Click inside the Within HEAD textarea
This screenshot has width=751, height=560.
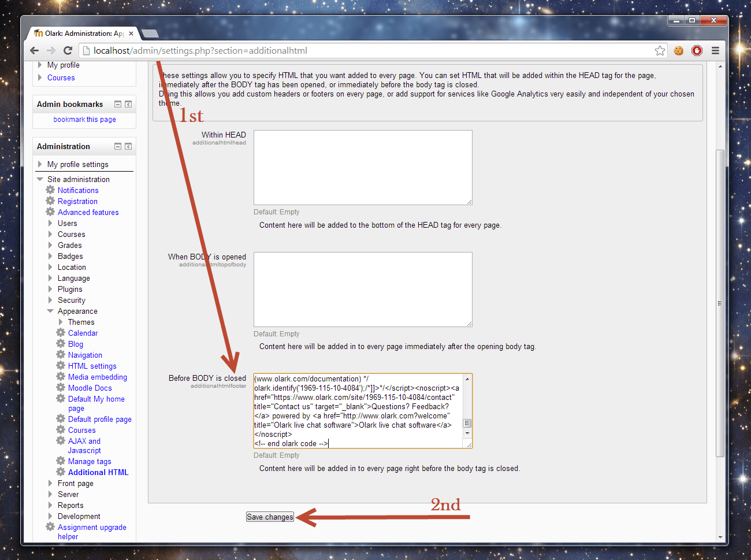click(x=362, y=168)
